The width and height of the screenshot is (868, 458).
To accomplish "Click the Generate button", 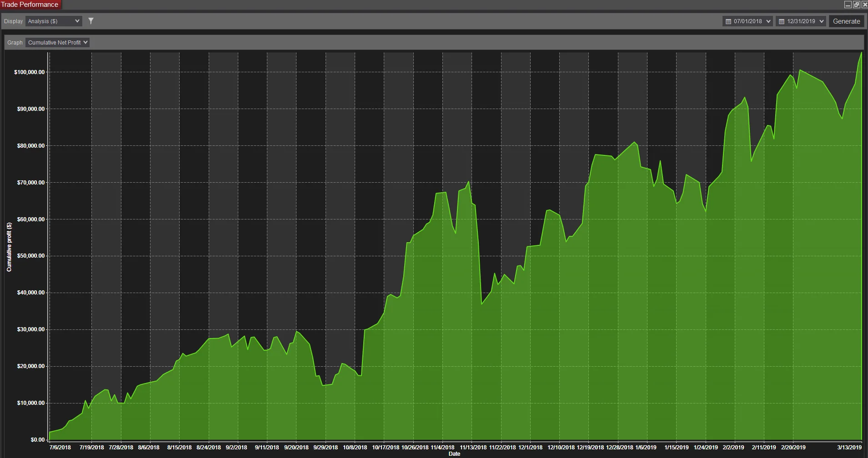I will pyautogui.click(x=846, y=21).
